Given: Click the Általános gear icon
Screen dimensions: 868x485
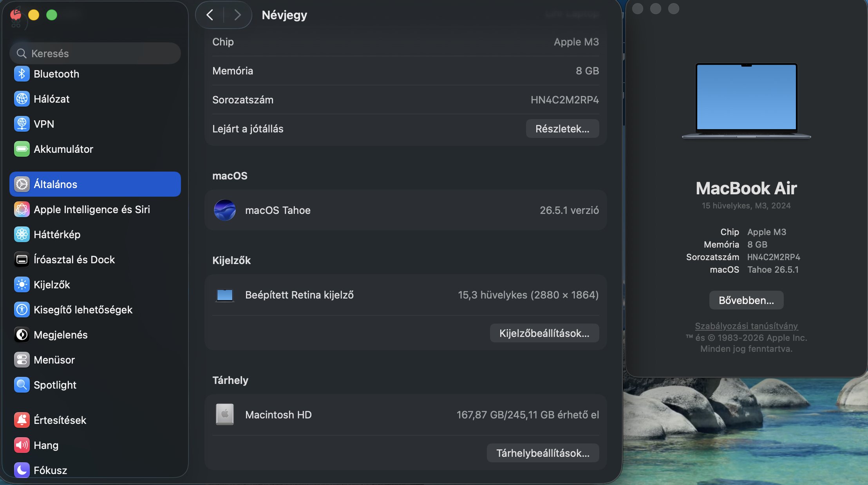Looking at the screenshot, I should [x=22, y=184].
